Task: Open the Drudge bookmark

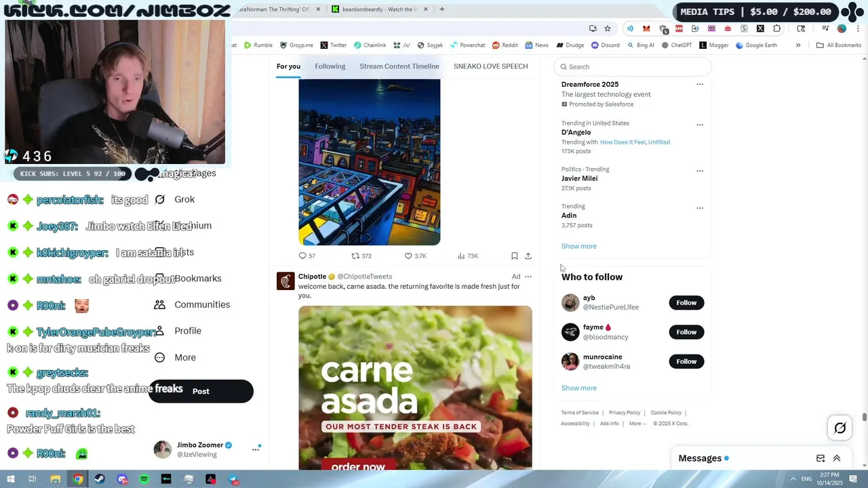Action: pos(570,45)
